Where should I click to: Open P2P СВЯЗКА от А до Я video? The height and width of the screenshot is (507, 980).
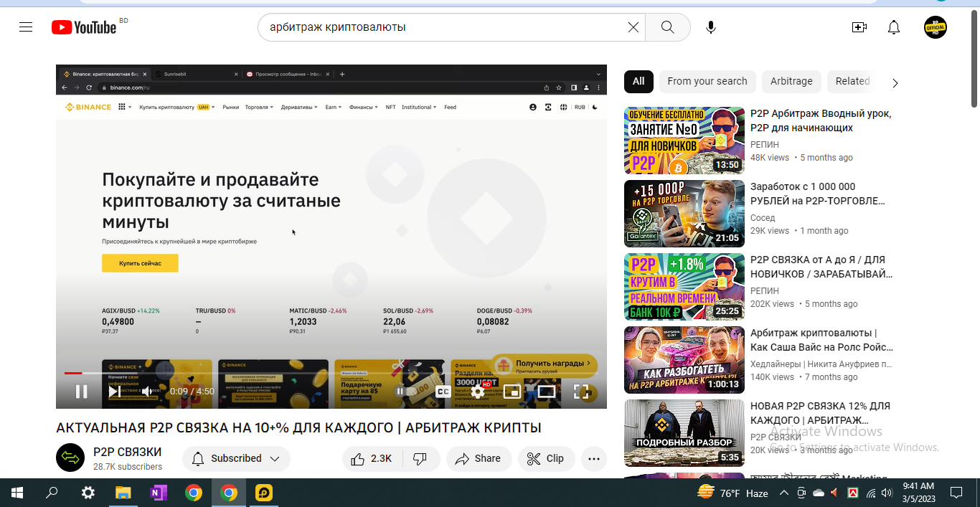[x=821, y=267]
